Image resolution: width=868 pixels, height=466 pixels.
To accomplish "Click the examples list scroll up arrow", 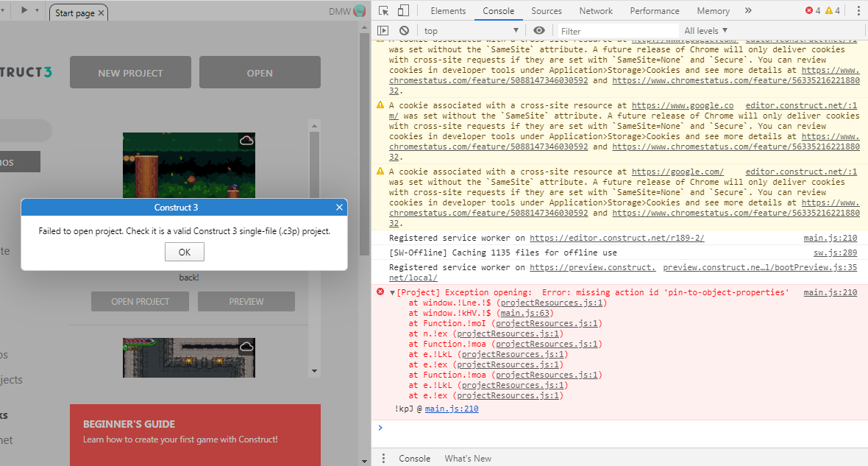I will tap(314, 126).
